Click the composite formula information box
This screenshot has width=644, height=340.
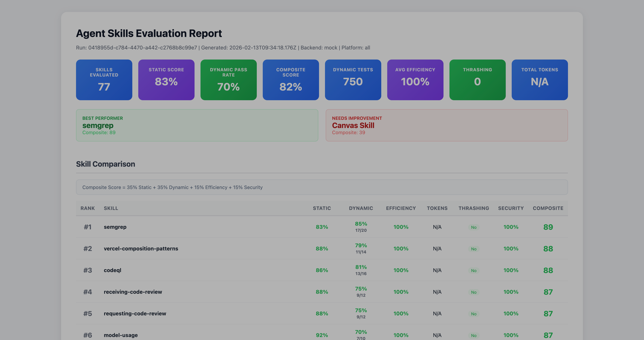pyautogui.click(x=321, y=187)
